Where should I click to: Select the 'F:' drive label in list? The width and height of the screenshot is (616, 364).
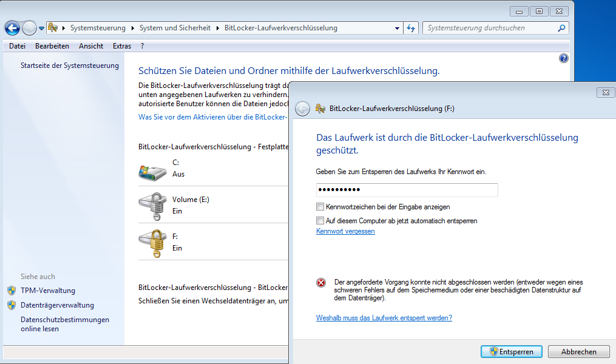point(175,237)
